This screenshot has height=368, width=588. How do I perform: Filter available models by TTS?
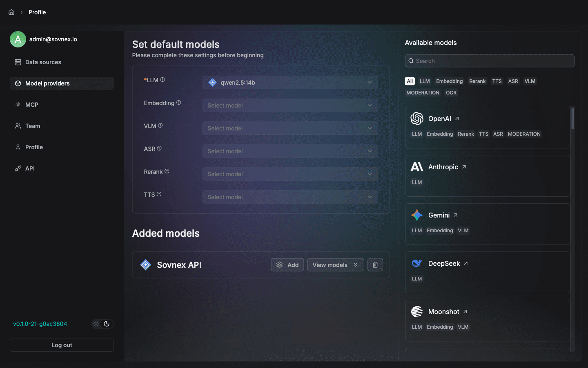(x=497, y=81)
